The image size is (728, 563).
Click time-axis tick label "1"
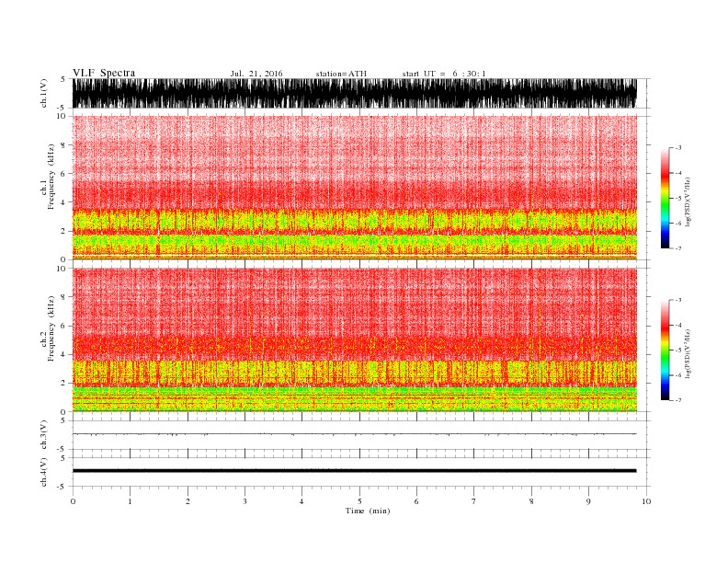point(130,501)
